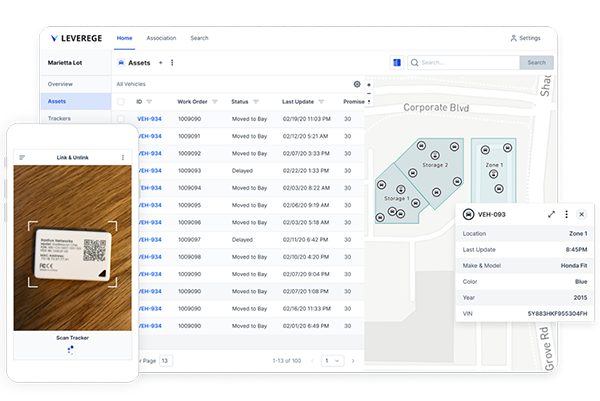The height and width of the screenshot is (401, 600).
Task: Click the add asset plus icon
Action: (x=161, y=62)
